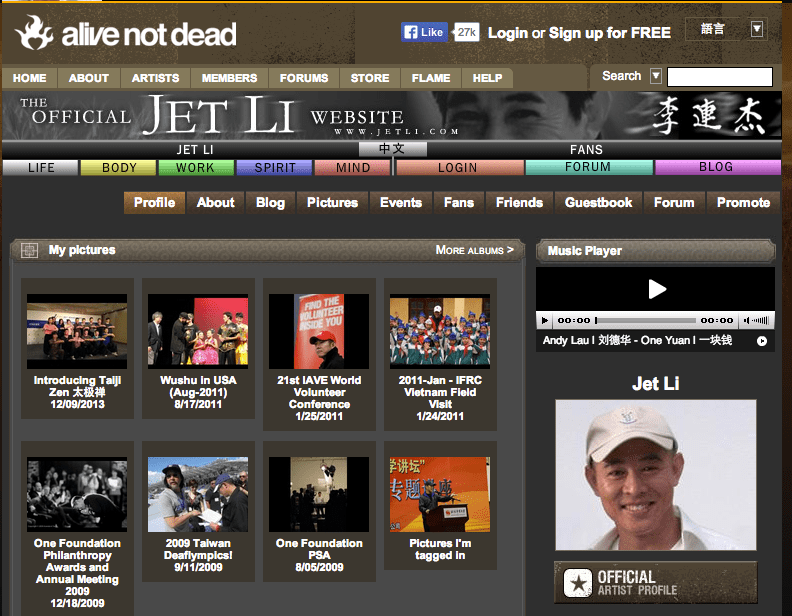Screen dimensions: 792x616
Task: Switch to the Friends tab
Action: [519, 202]
